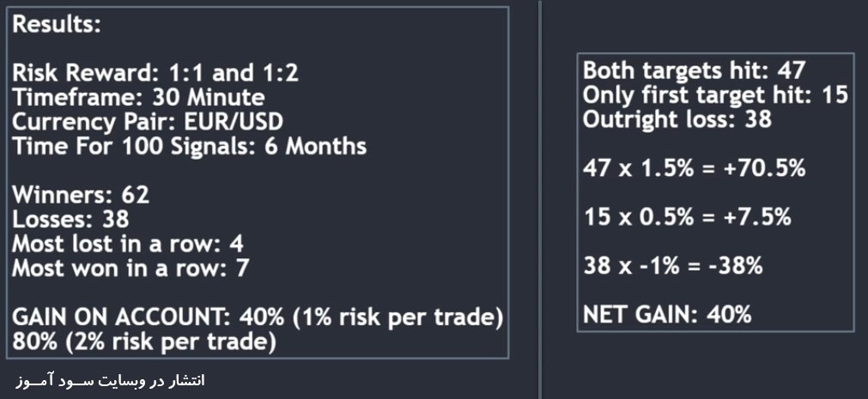868x399 pixels.
Task: Click the Both targets hit: 47 text
Action: tap(695, 71)
